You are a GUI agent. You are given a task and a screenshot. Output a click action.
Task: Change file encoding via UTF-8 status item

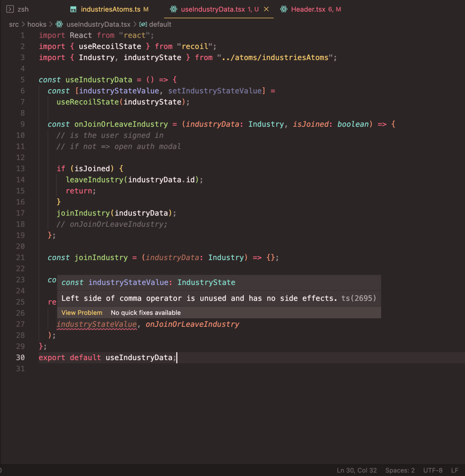tap(432, 470)
